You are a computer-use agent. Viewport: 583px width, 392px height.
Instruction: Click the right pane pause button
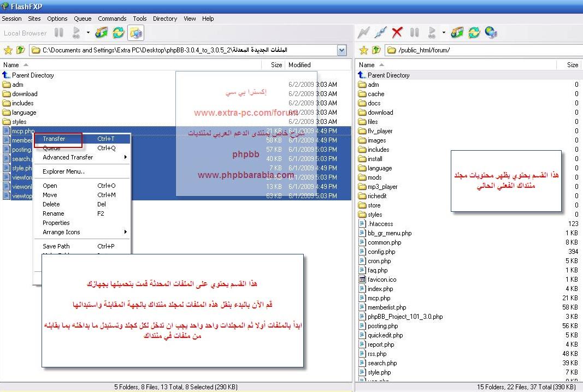tap(415, 33)
